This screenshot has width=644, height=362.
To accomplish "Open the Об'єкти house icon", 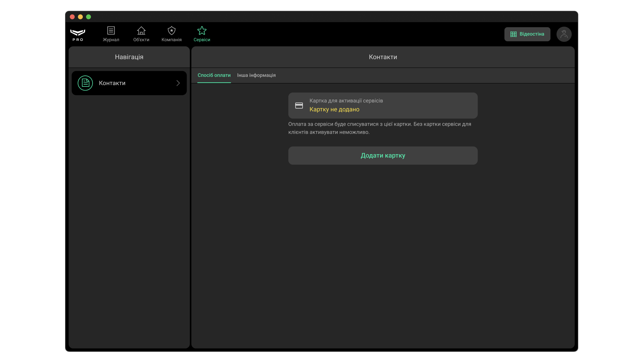I will point(141,31).
